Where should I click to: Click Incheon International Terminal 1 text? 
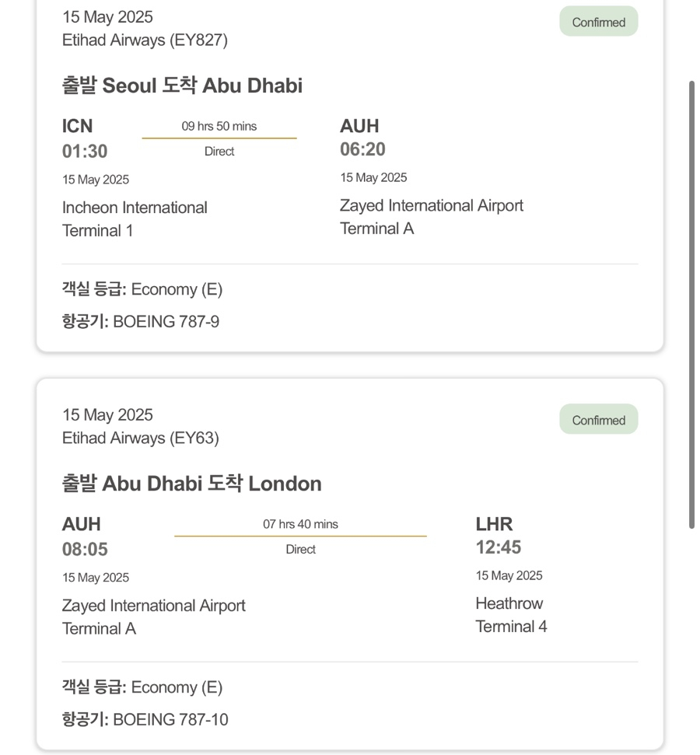[135, 219]
